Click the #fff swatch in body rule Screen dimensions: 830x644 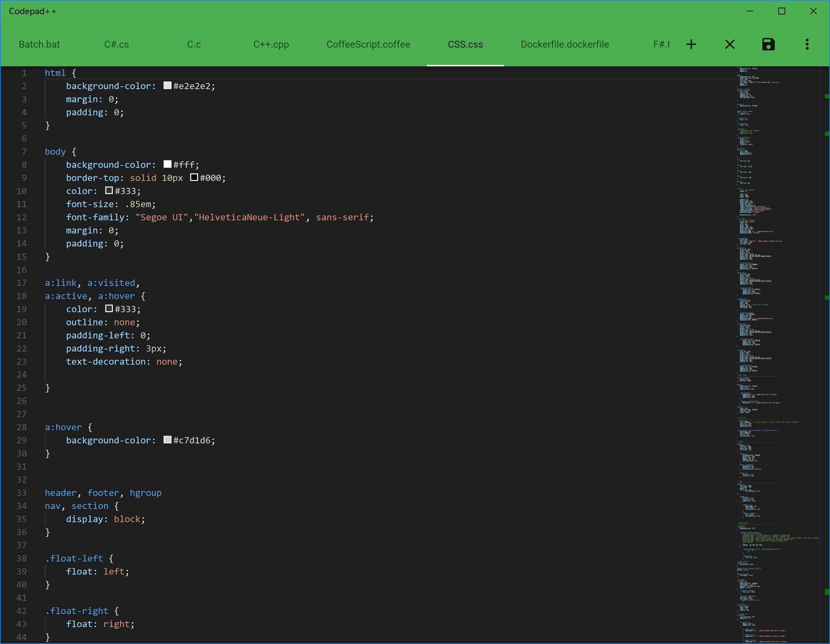[167, 164]
